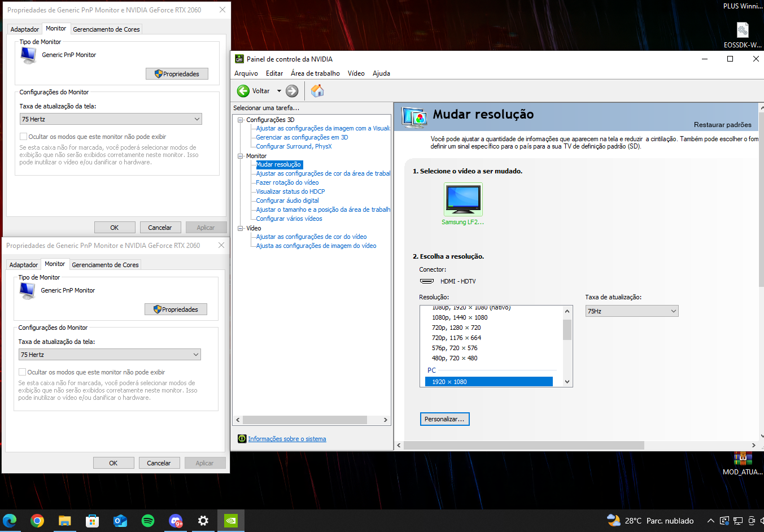Image resolution: width=764 pixels, height=532 pixels.
Task: Select Fazer rotação do vídeo
Action: 287,182
